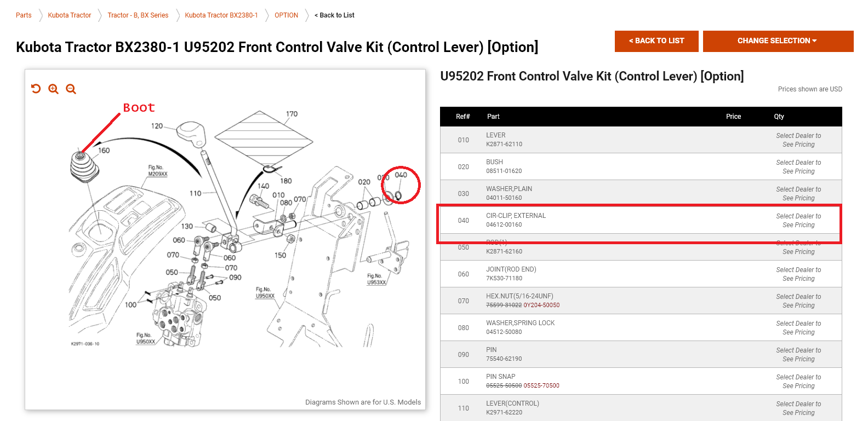868x421 pixels.
Task: Go to the Parts breadcrumb link
Action: (x=24, y=15)
